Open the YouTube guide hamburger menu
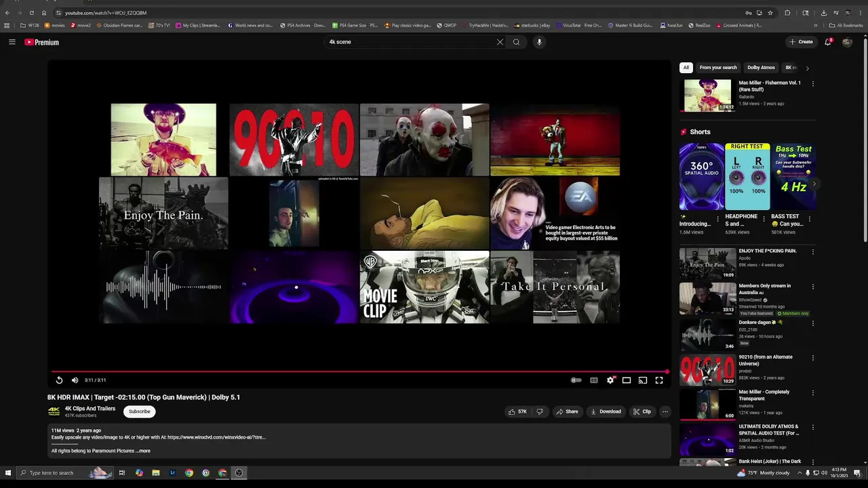Image resolution: width=868 pixels, height=488 pixels. [x=12, y=42]
